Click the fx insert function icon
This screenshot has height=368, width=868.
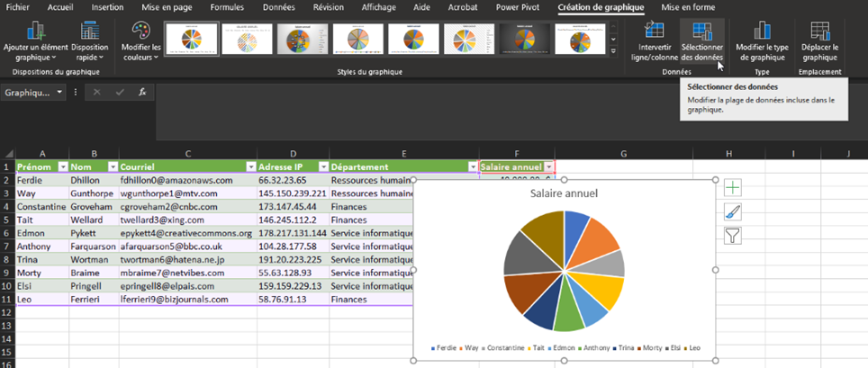tap(142, 92)
